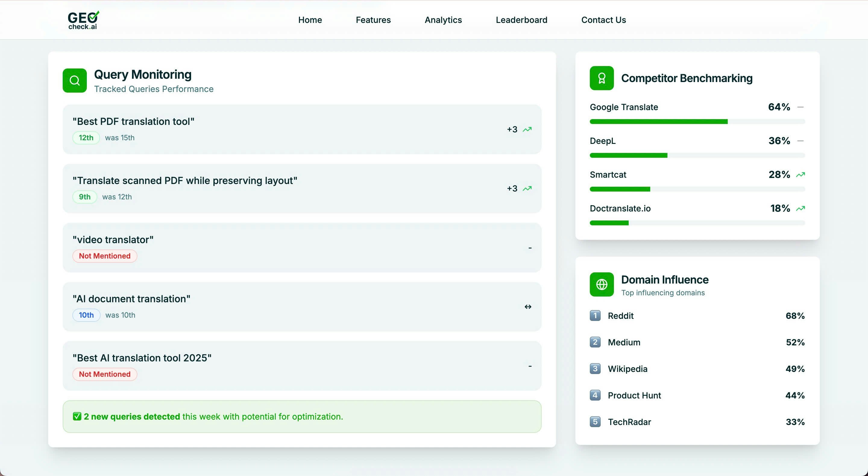Viewport: 868px width, 476px height.
Task: Click the Smartcat competitor label
Action: point(608,175)
